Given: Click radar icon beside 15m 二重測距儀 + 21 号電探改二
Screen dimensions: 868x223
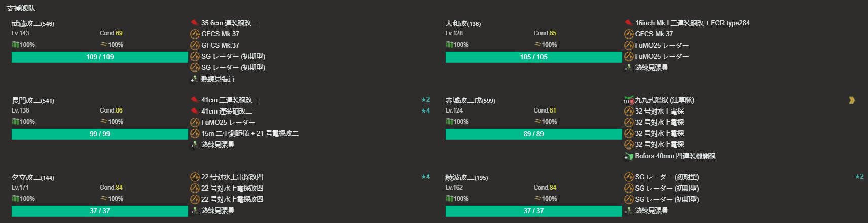Looking at the screenshot, I should pos(195,134).
